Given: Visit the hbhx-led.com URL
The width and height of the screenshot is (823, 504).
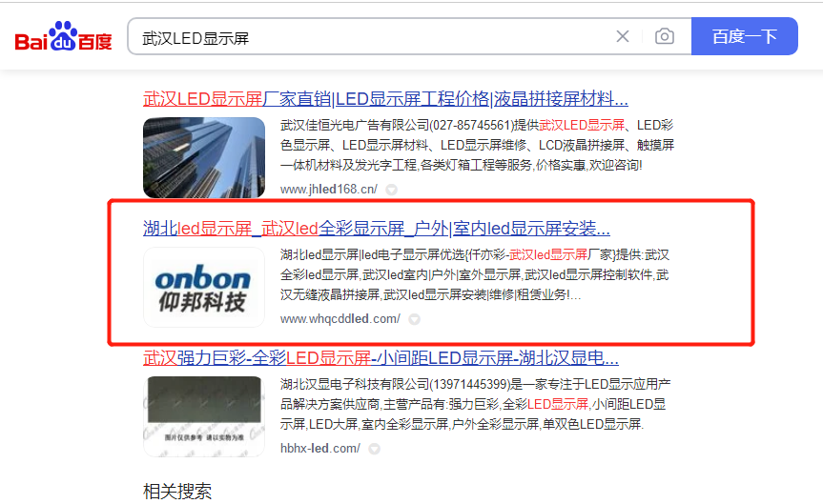Looking at the screenshot, I should pos(320,449).
